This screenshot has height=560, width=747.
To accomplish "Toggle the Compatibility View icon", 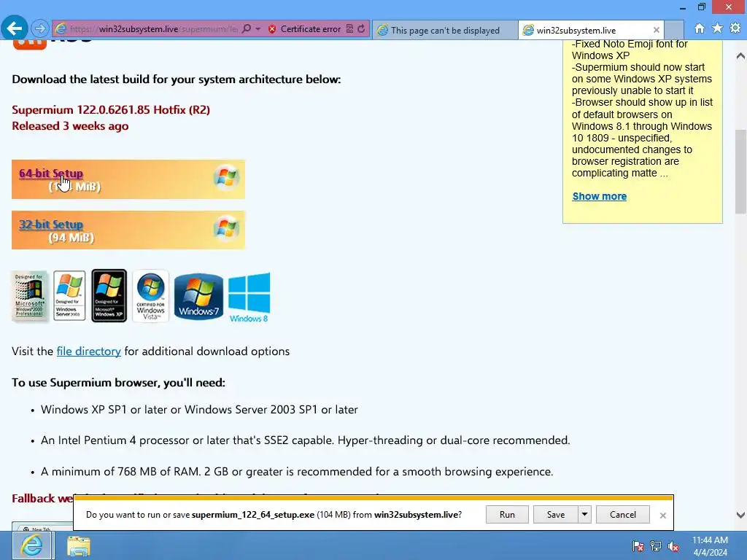I will [349, 28].
